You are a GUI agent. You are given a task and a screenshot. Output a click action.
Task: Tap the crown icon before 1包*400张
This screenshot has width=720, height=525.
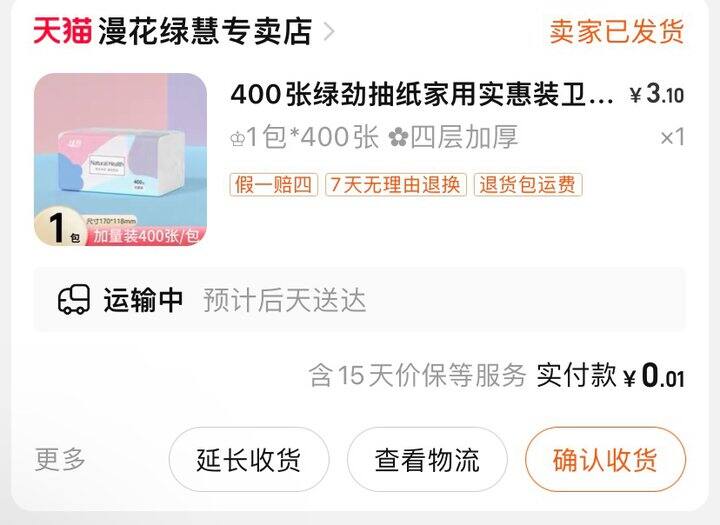237,139
